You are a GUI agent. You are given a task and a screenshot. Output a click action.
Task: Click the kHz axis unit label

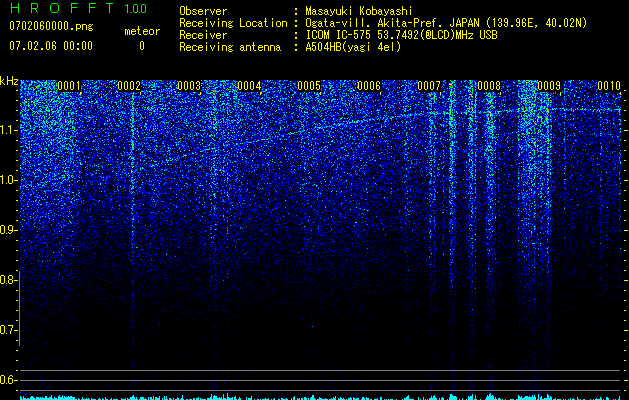tap(9, 81)
